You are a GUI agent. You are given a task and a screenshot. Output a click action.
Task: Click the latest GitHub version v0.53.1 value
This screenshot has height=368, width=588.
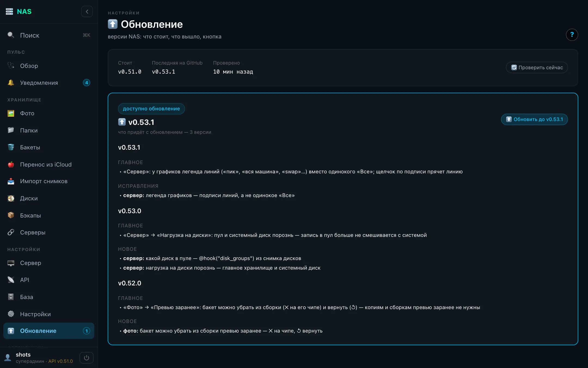164,72
